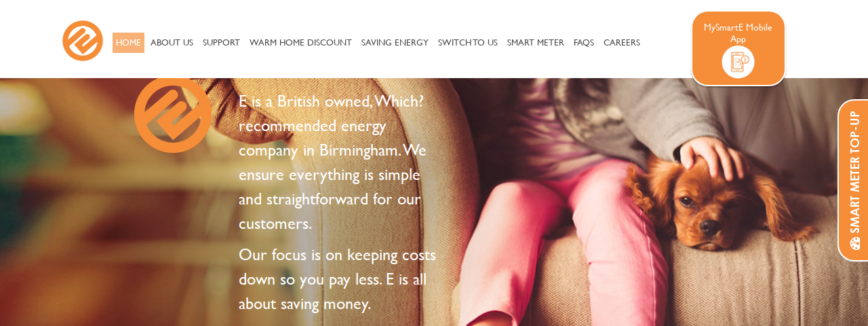
Task: Select Support in the navigation
Action: 221,43
